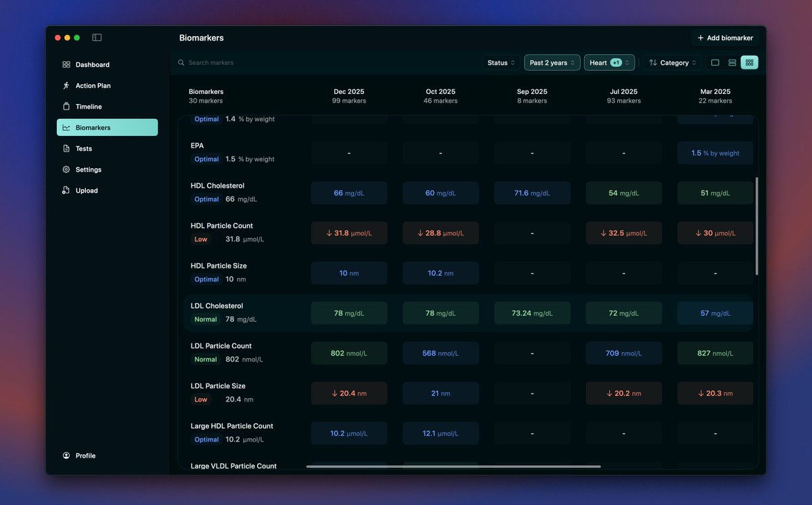Click the 827 nmol/L LDL Particle cell
Screen dimensions: 812x505
tap(715, 353)
